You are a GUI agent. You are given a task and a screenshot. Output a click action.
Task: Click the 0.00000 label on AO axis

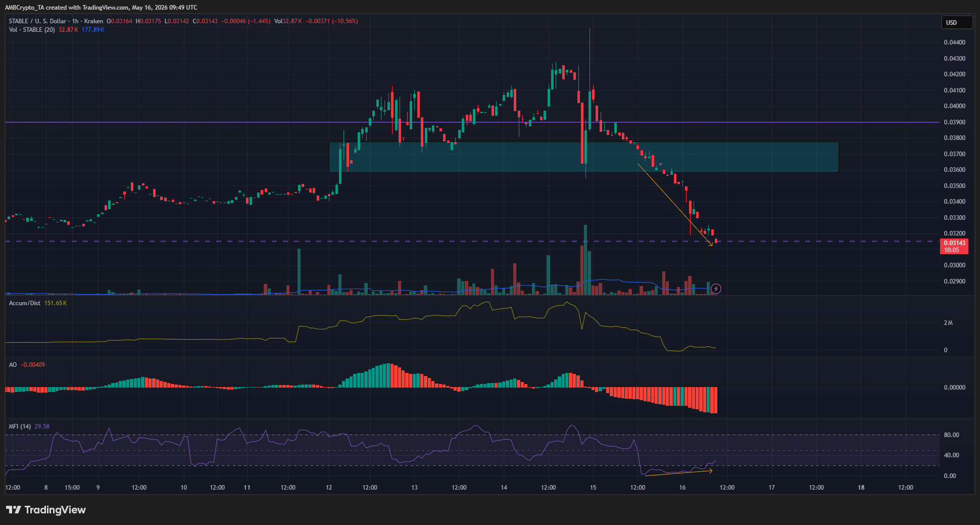pos(954,388)
